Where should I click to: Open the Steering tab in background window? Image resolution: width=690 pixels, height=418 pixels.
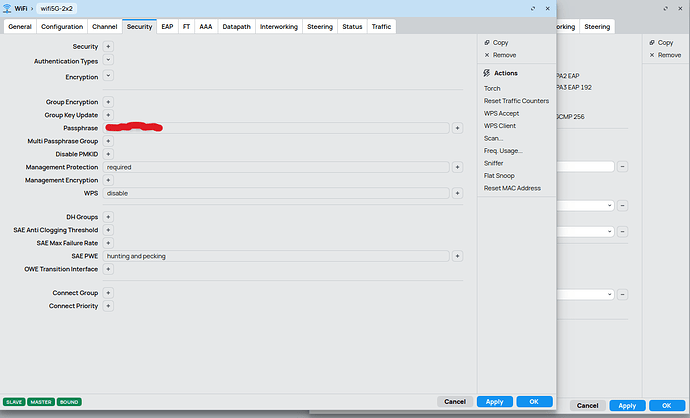point(597,26)
